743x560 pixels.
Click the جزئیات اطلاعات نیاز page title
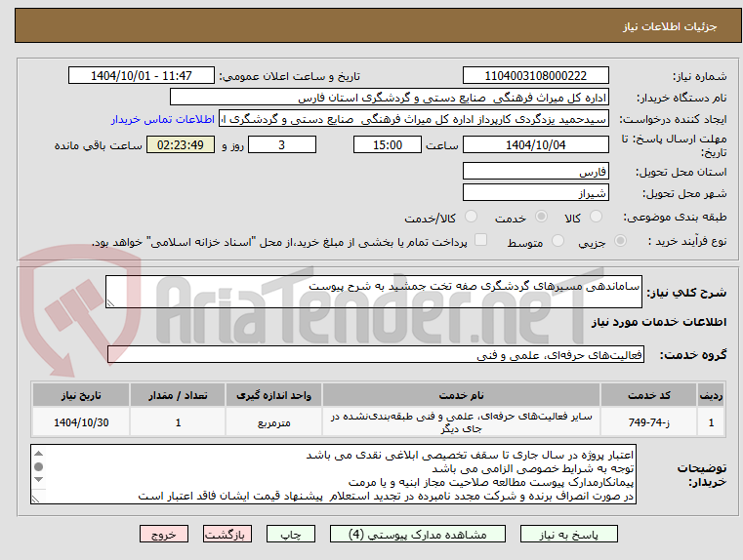pos(669,26)
